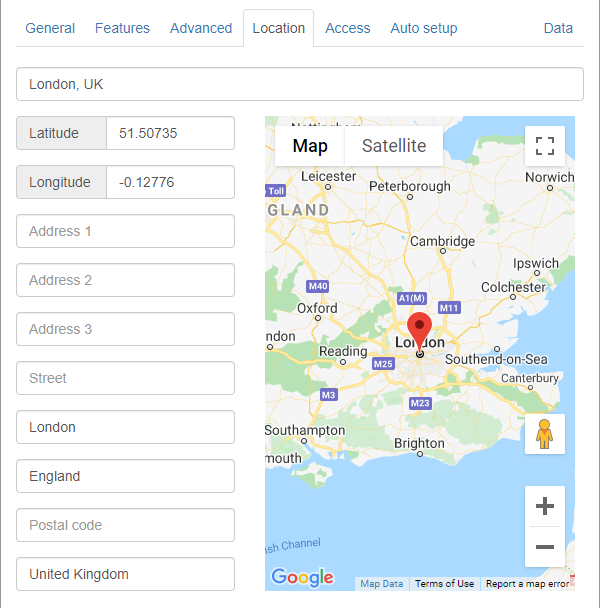Focus the Address 1 field

(125, 231)
